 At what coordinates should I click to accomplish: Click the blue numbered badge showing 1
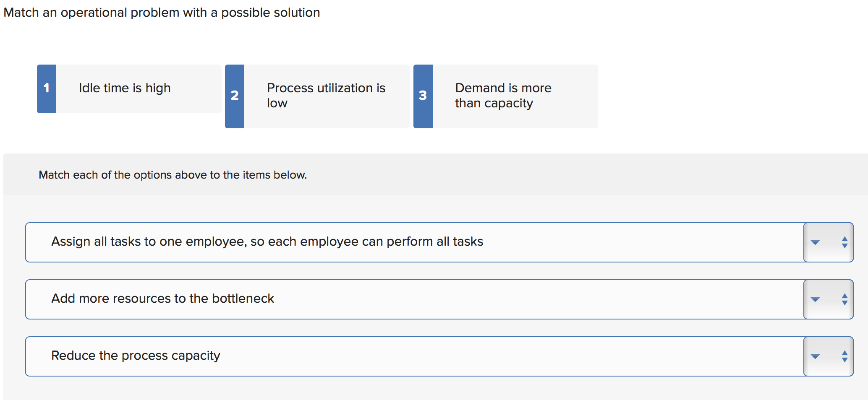pos(46,88)
